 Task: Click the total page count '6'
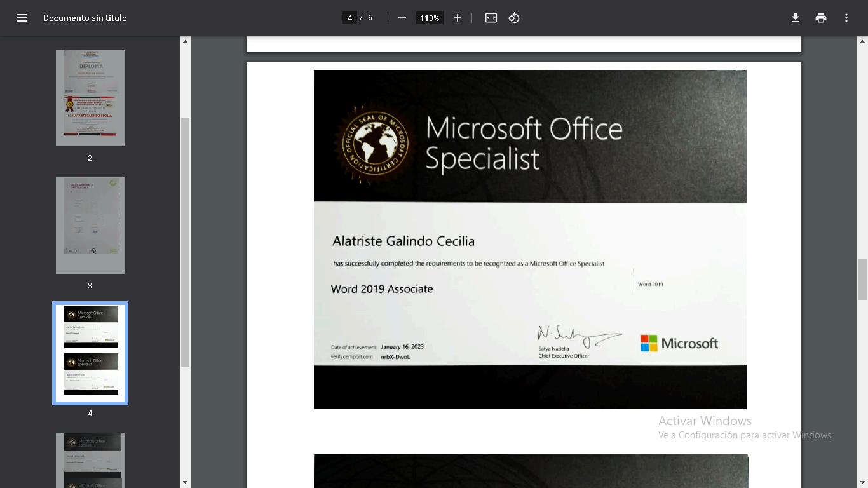tap(370, 18)
